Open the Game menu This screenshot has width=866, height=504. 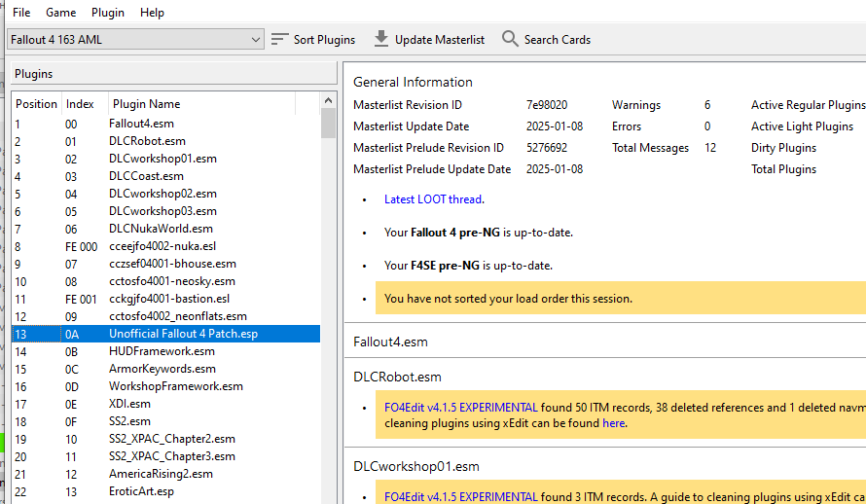pyautogui.click(x=60, y=13)
